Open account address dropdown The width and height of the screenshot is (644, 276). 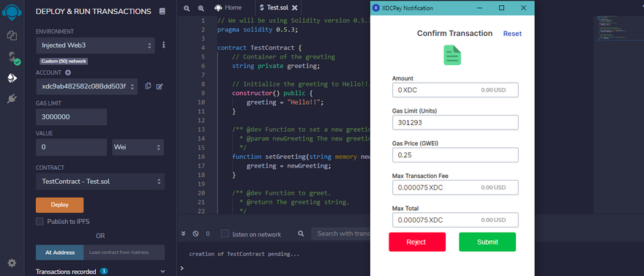[86, 86]
